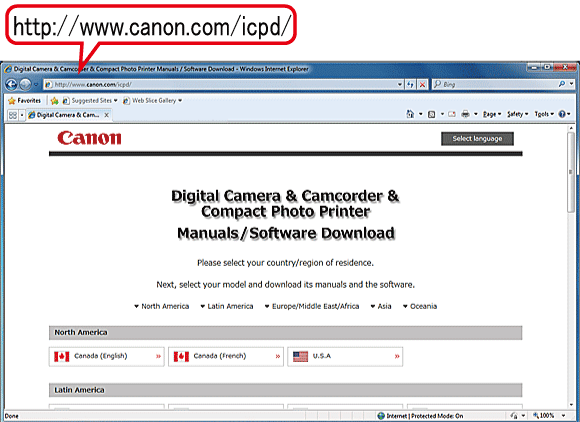This screenshot has height=422, width=580.
Task: Click the Home icon in command bar
Action: 410,114
